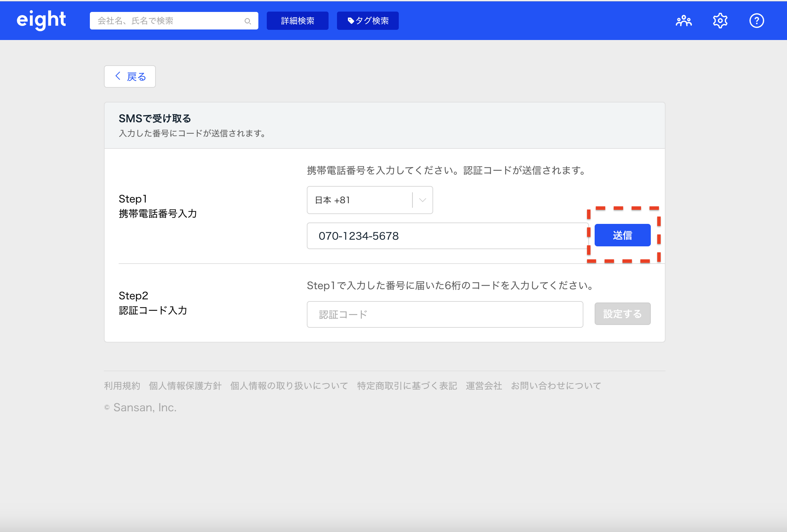787x532 pixels.
Task: Click the 詳細検索 button
Action: tap(297, 21)
